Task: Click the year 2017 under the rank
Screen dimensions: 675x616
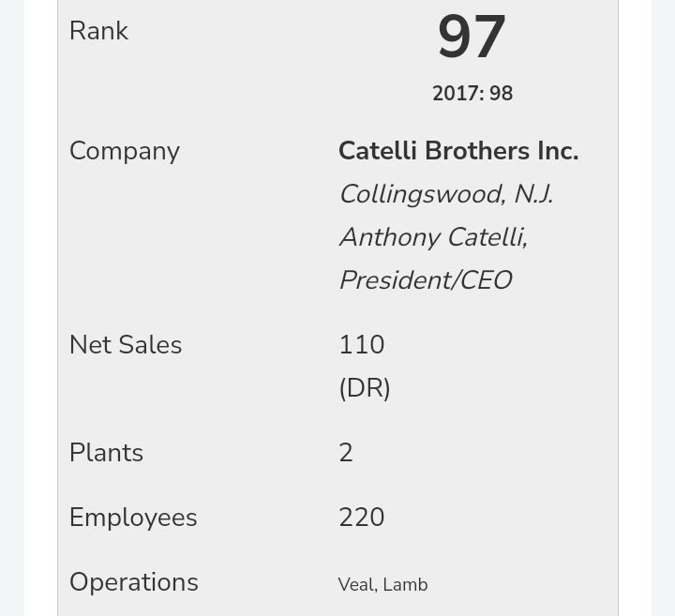Action: tap(456, 94)
